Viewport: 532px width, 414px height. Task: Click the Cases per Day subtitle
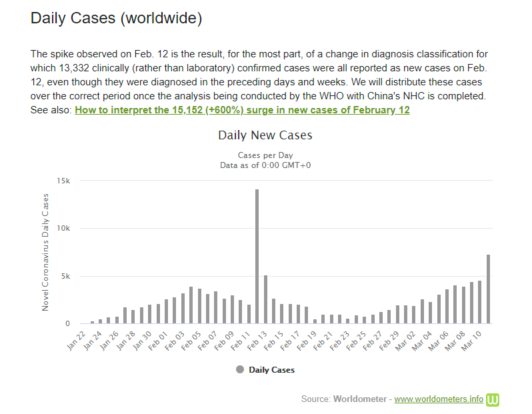coord(265,155)
